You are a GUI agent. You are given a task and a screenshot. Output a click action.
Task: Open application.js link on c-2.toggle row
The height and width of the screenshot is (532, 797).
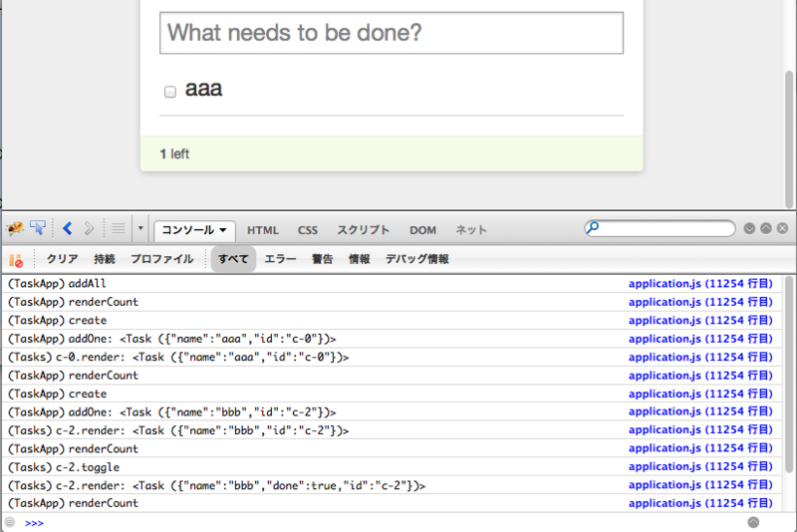[700, 466]
